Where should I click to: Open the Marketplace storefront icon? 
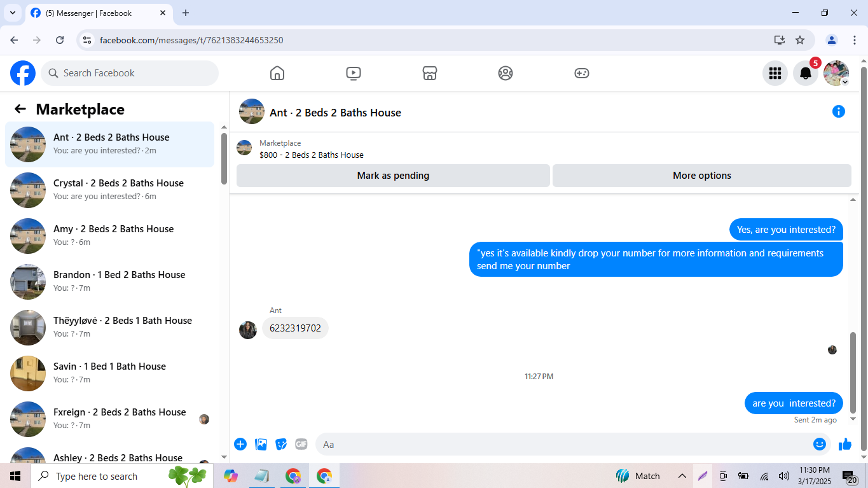tap(430, 73)
